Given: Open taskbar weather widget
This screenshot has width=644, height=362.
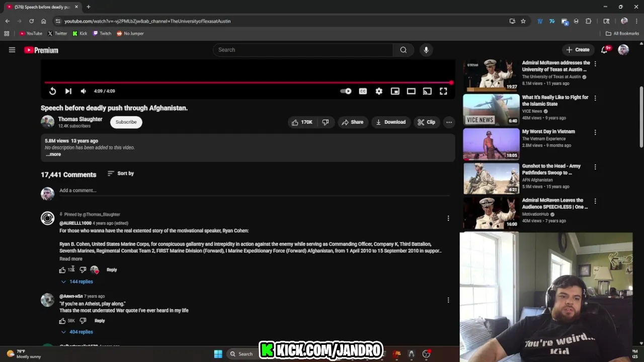Looking at the screenshot, I should coord(23,354).
